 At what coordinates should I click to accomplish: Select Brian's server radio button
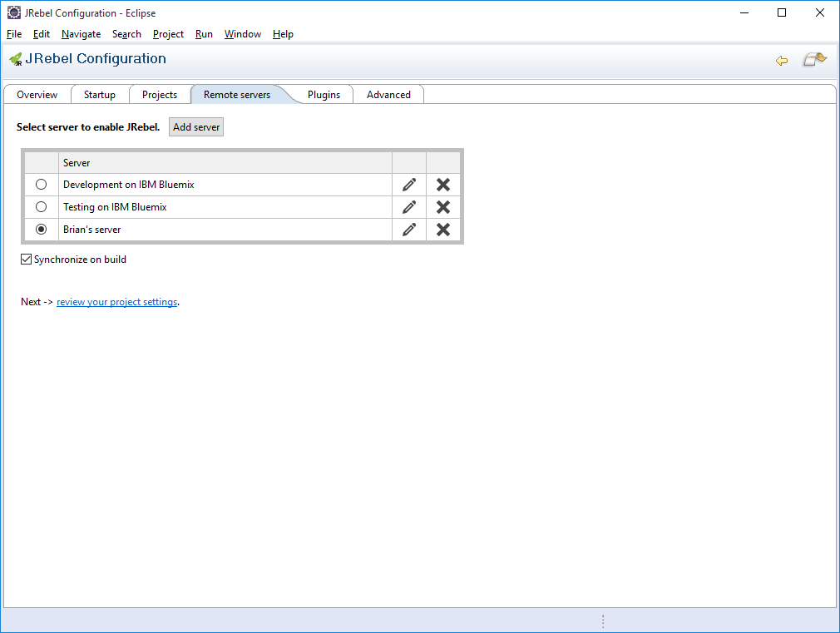click(42, 230)
